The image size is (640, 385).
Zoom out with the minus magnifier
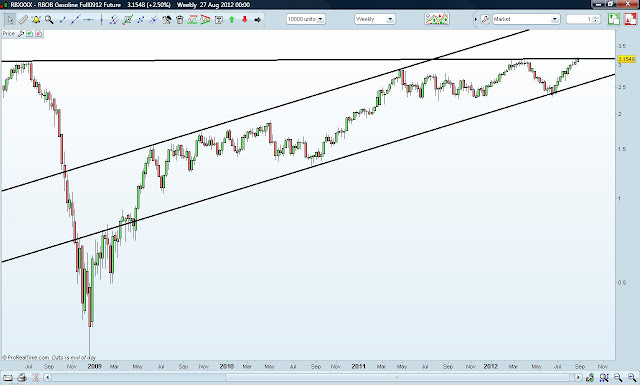click(618, 378)
